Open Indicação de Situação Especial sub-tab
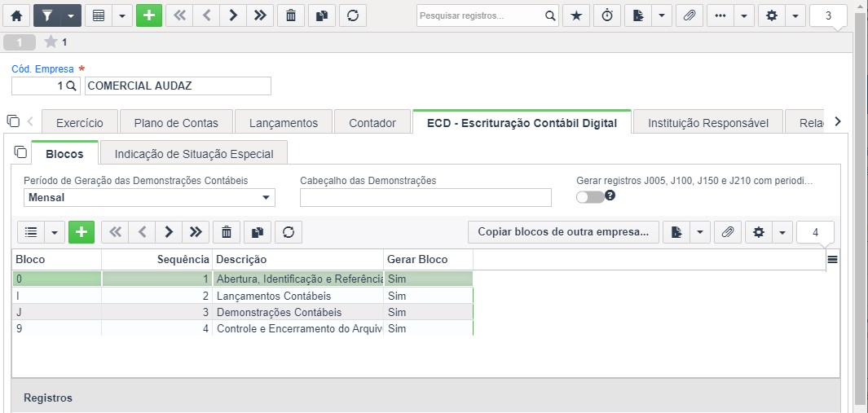Image resolution: width=868 pixels, height=413 pixels. 194,153
